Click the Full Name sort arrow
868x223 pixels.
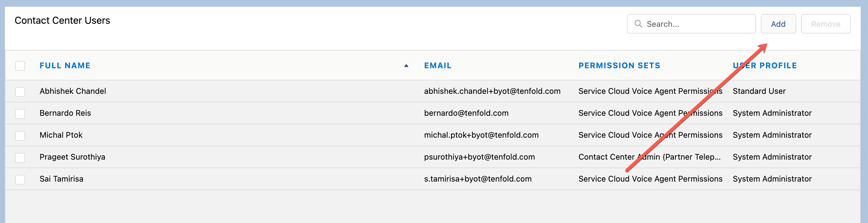pos(406,66)
